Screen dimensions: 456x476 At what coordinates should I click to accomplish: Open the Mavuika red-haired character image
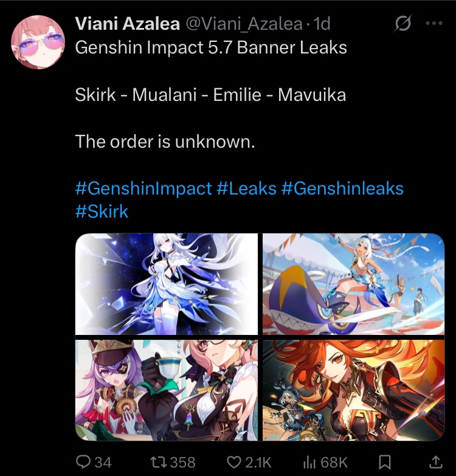[x=353, y=390]
